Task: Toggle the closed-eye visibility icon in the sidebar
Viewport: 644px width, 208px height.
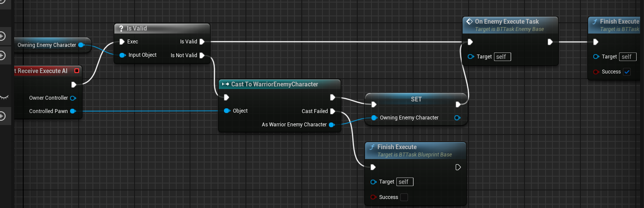Action: tap(4, 97)
